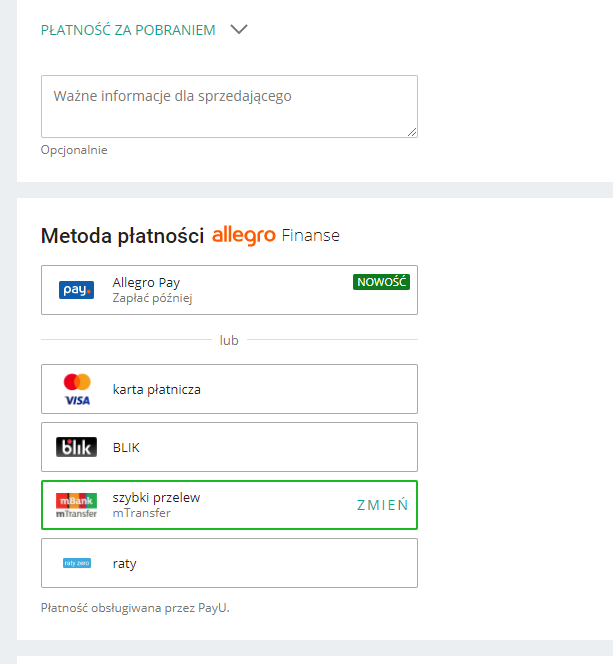The width and height of the screenshot is (613, 664).
Task: Click the mBank mTransfer logo
Action: coord(76,505)
